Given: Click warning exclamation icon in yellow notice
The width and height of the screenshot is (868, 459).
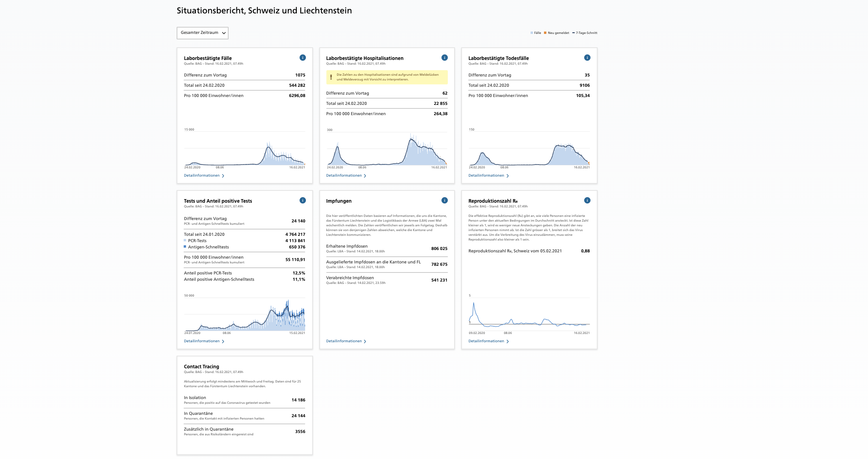Looking at the screenshot, I should pos(331,77).
